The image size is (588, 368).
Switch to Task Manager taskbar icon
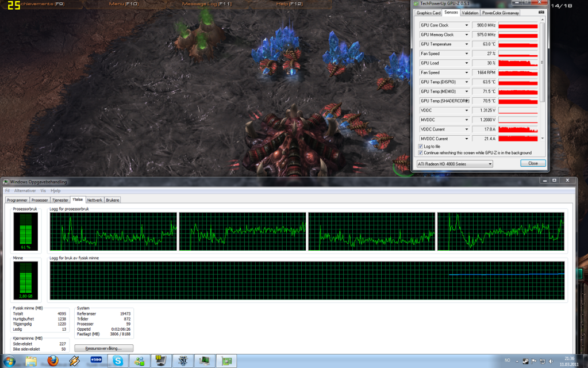click(205, 361)
